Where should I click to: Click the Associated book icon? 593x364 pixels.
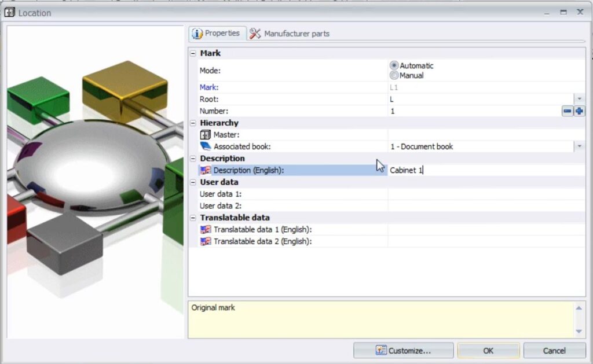206,146
